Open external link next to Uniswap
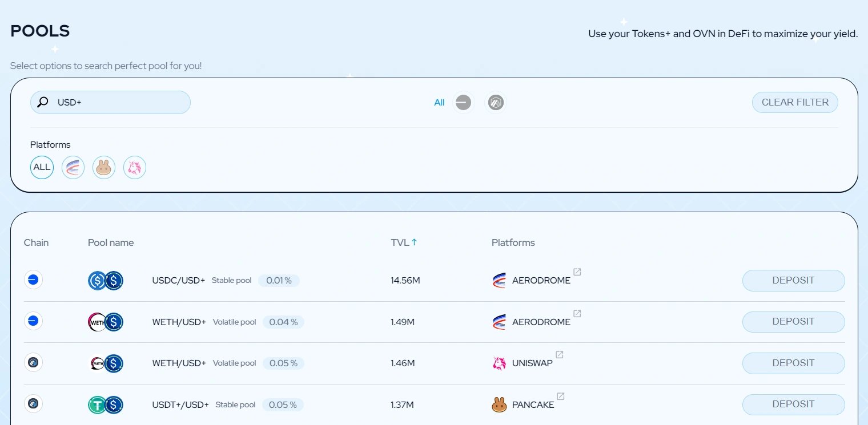This screenshot has height=425, width=868. click(x=560, y=355)
